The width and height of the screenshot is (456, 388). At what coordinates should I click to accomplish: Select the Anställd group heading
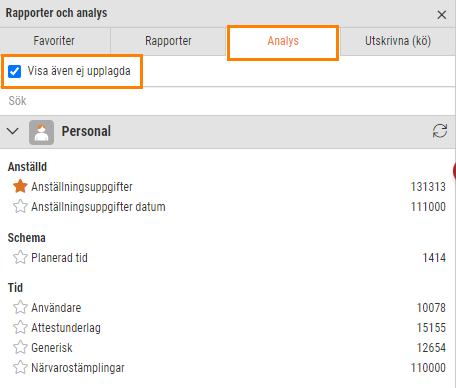[x=27, y=167]
